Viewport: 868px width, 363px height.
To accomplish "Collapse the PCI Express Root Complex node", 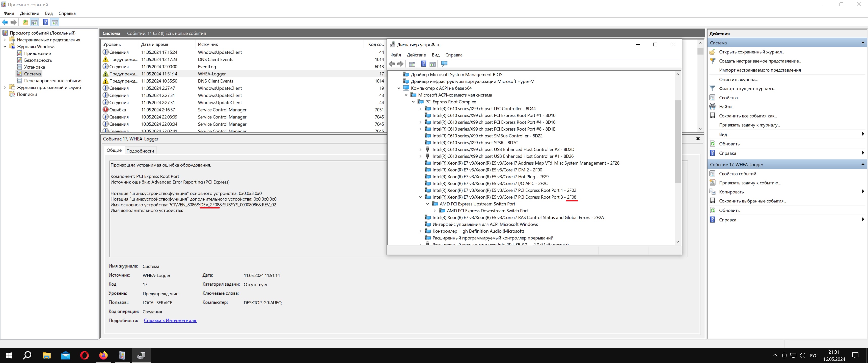I will coord(413,102).
